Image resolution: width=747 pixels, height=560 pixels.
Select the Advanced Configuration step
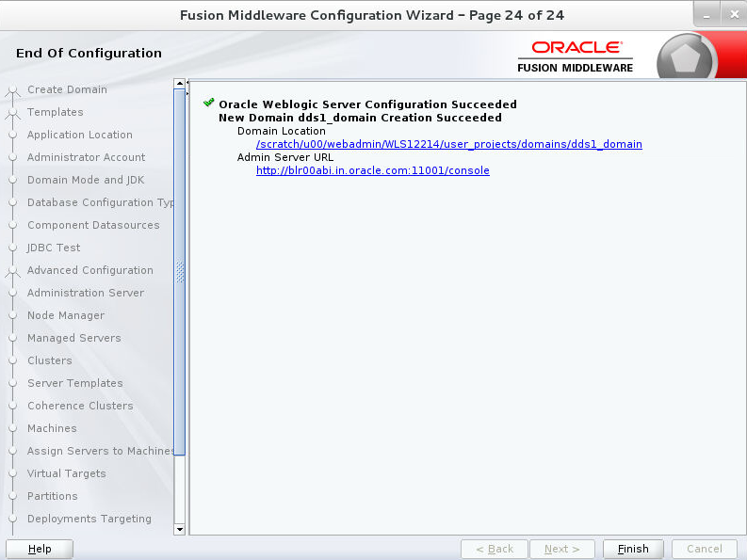click(x=90, y=270)
